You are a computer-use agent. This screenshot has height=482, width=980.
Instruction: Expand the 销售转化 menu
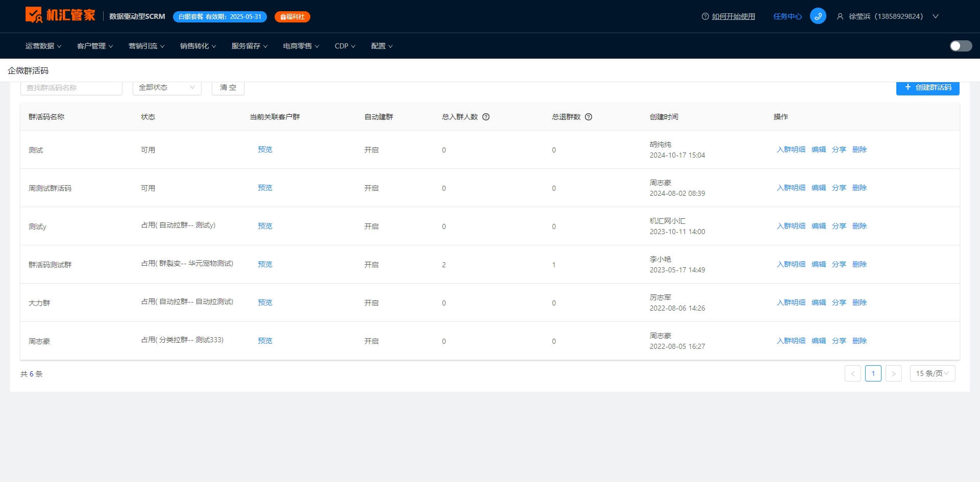pyautogui.click(x=198, y=46)
